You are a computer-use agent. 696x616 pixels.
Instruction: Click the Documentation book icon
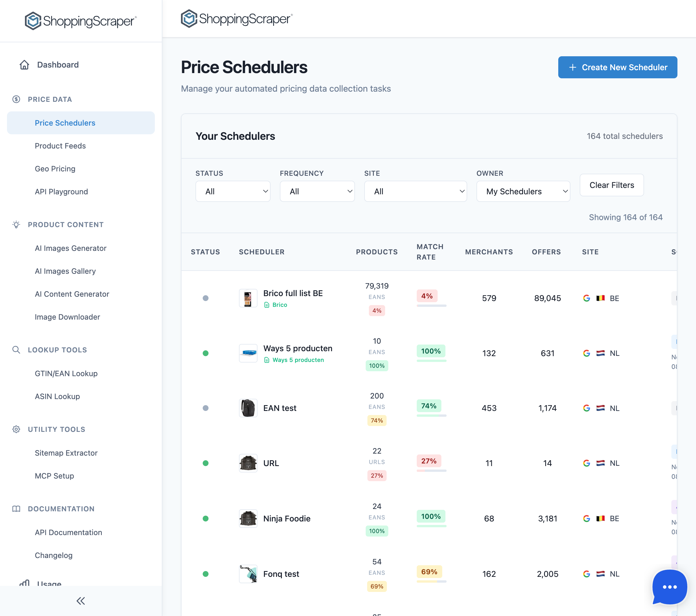coord(16,508)
